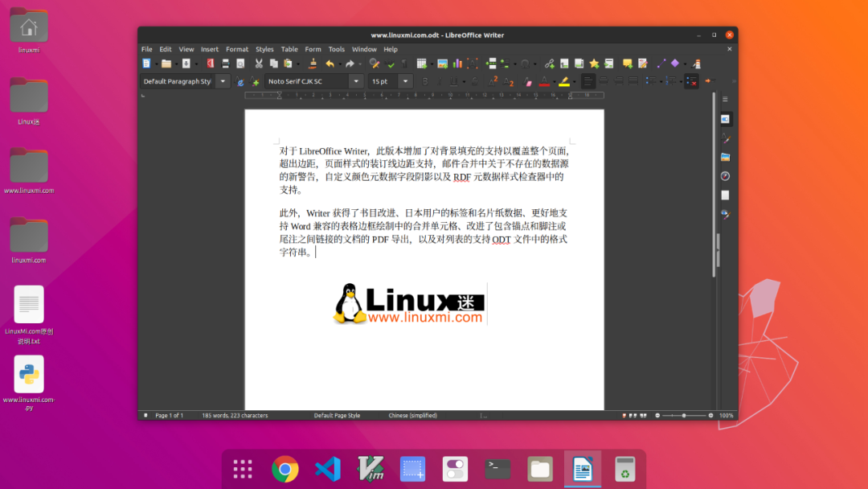Paste clipboard contents
Screen dimensions: 868x489
point(288,64)
